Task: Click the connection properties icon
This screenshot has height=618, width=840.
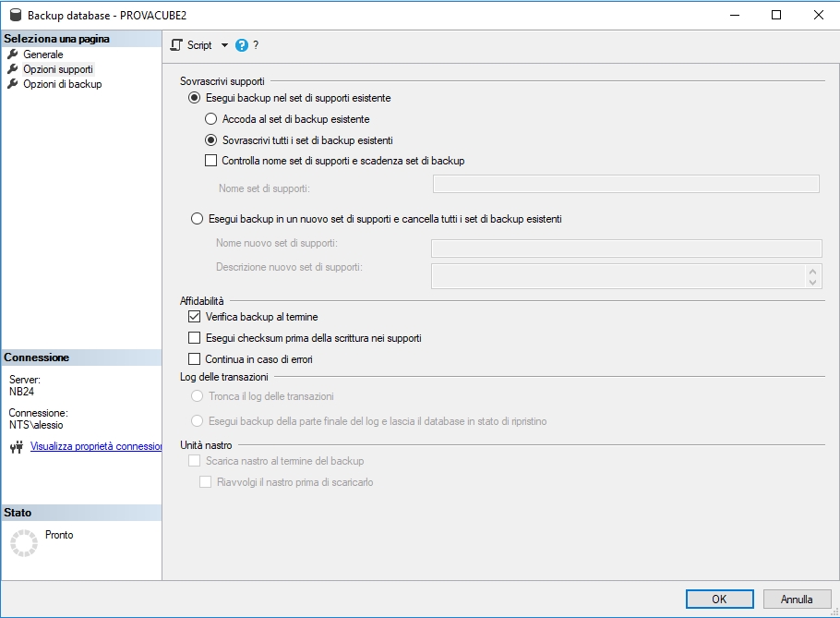Action: pyautogui.click(x=17, y=447)
